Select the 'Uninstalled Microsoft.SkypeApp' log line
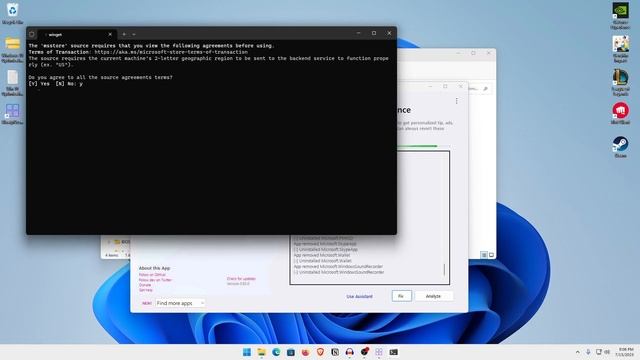Image resolution: width=640 pixels, height=360 pixels. (x=326, y=249)
